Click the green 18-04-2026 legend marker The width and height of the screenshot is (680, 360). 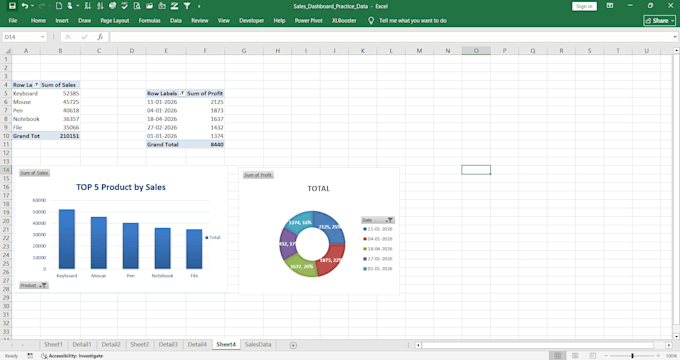click(x=365, y=249)
